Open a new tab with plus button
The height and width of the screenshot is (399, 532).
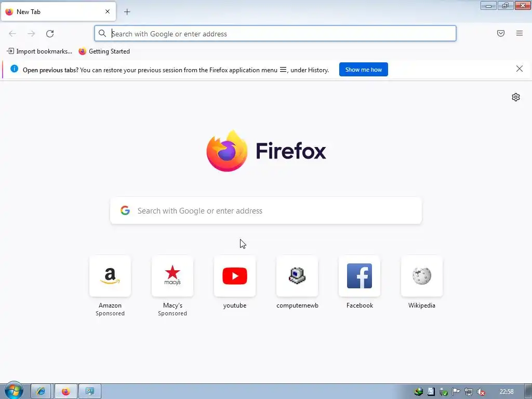127,12
